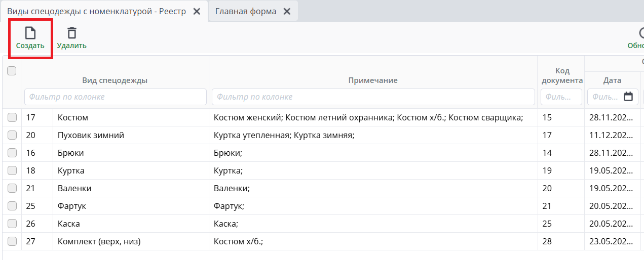Open the Комплект (верх, низ) row

tap(99, 241)
